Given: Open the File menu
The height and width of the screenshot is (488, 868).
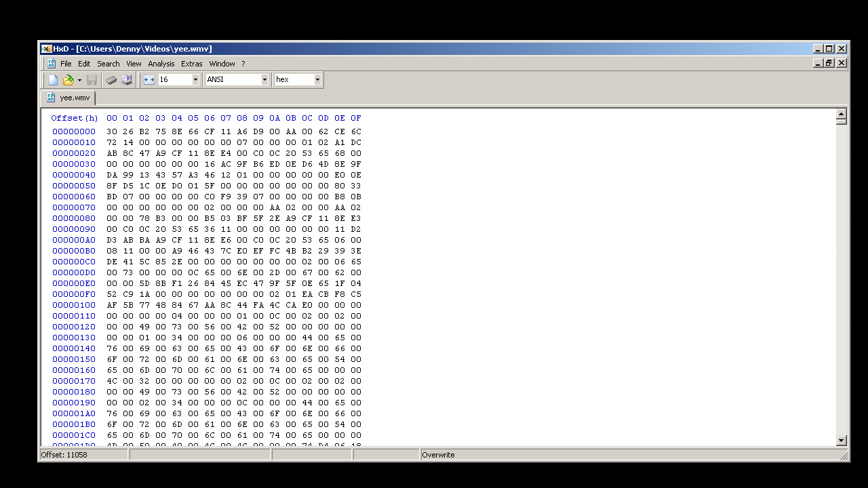Looking at the screenshot, I should [66, 64].
